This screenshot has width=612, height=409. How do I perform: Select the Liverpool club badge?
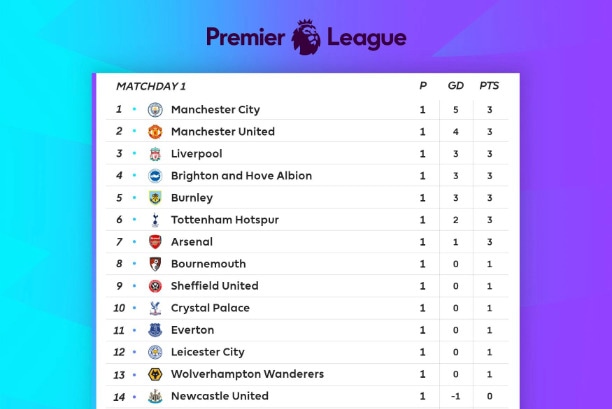155,154
